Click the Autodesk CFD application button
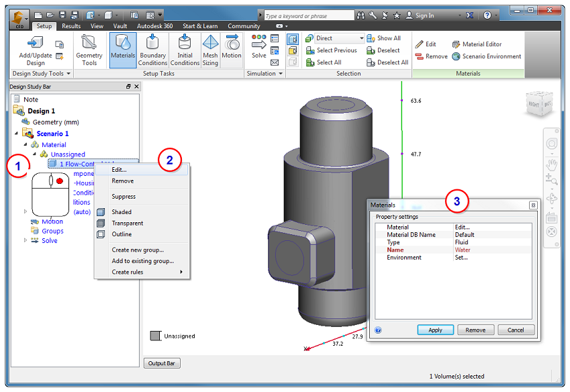This screenshot has width=570, height=392. coord(19,19)
